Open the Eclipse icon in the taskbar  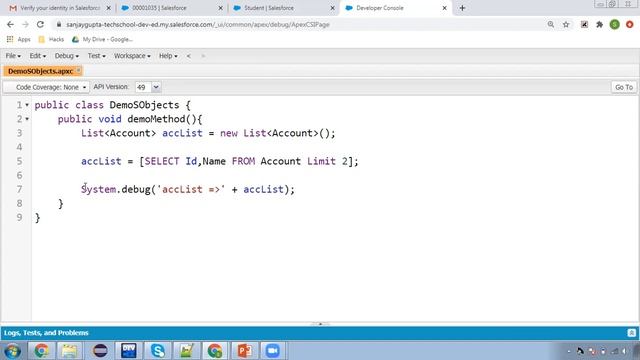(x=100, y=351)
